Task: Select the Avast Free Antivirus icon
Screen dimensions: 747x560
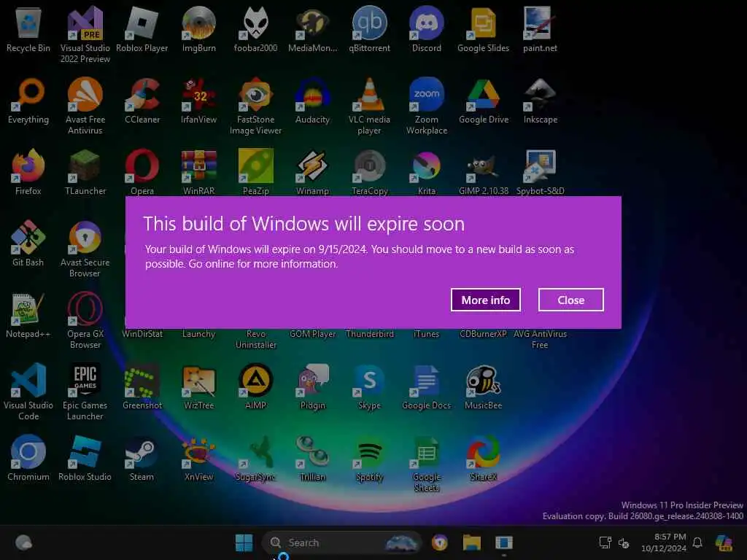Action: 85,106
